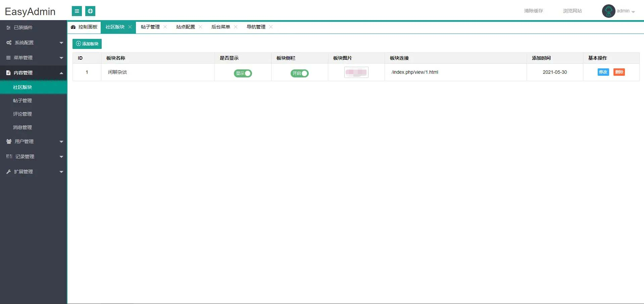Click the dashboard icon on 控制面板 tab
This screenshot has height=304, width=644.
click(x=73, y=27)
